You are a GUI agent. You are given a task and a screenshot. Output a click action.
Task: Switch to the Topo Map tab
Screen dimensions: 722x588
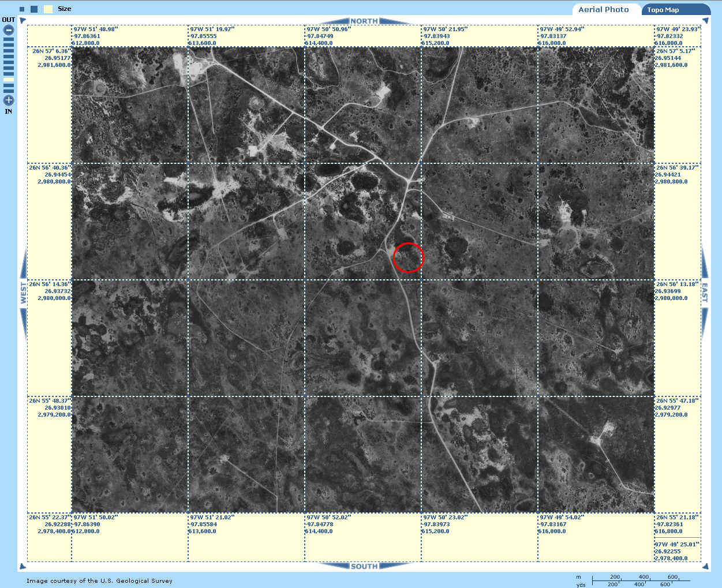click(663, 10)
